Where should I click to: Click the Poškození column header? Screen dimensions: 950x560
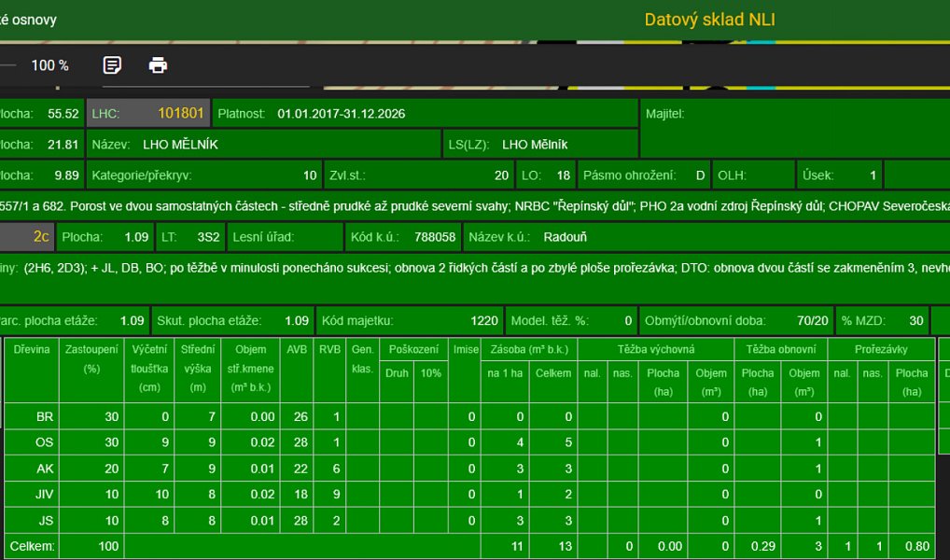point(413,350)
